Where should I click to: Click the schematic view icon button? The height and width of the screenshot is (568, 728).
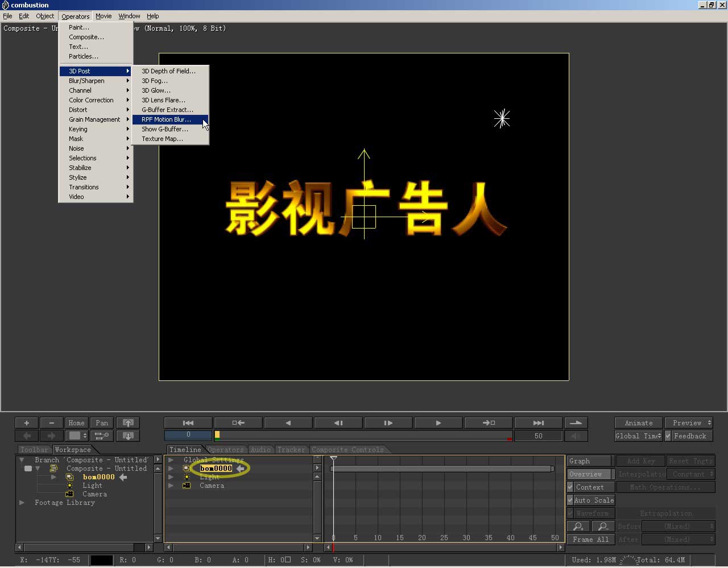click(x=102, y=436)
